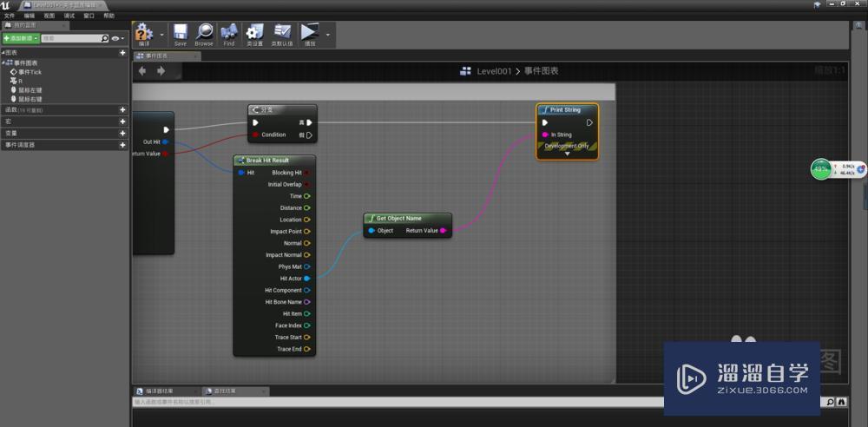Screen dimensions: 868x427
Task: Click the Trace End output pin
Action: point(306,349)
